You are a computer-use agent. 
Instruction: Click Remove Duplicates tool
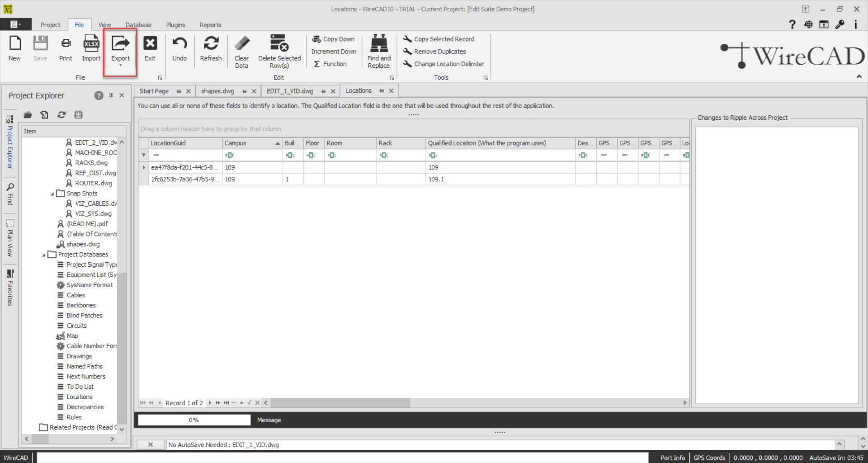pos(434,52)
